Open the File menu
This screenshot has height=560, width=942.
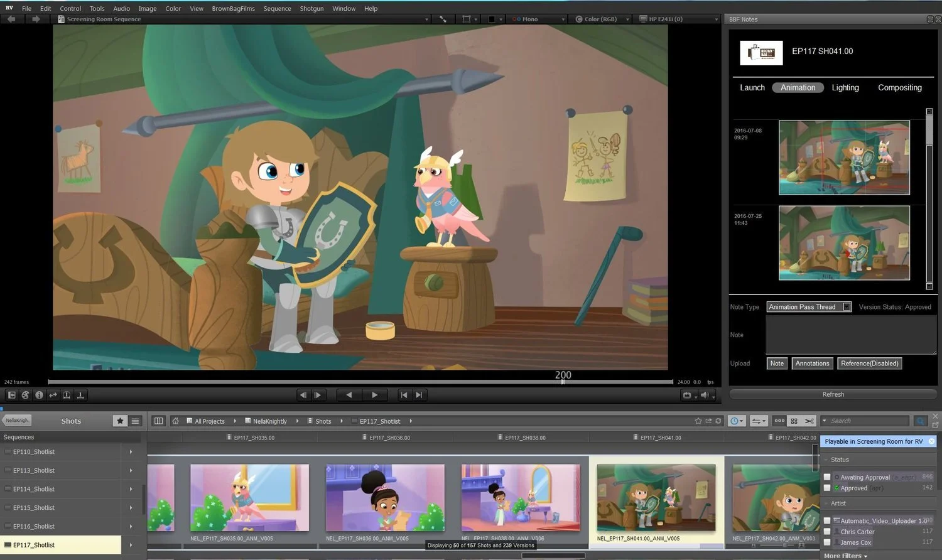26,9
